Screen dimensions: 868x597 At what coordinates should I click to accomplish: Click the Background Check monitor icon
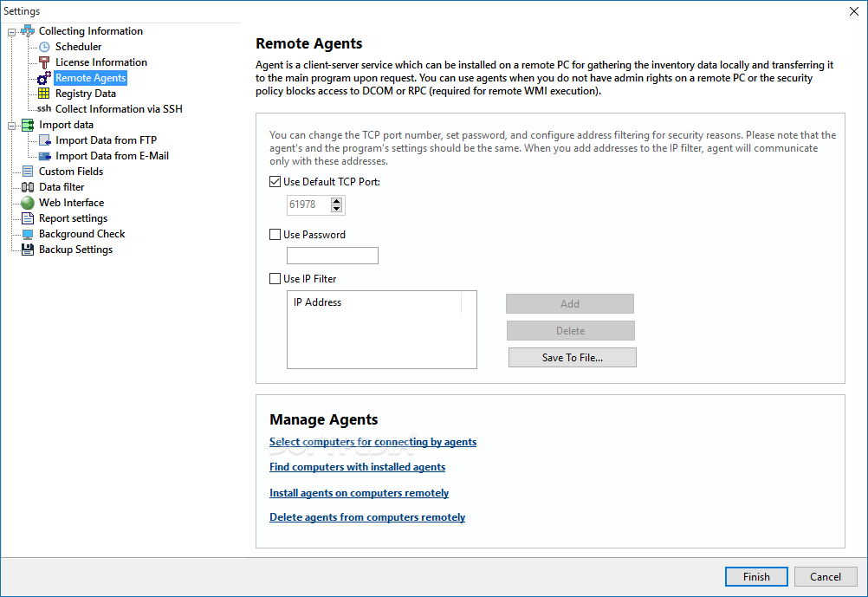coord(28,234)
